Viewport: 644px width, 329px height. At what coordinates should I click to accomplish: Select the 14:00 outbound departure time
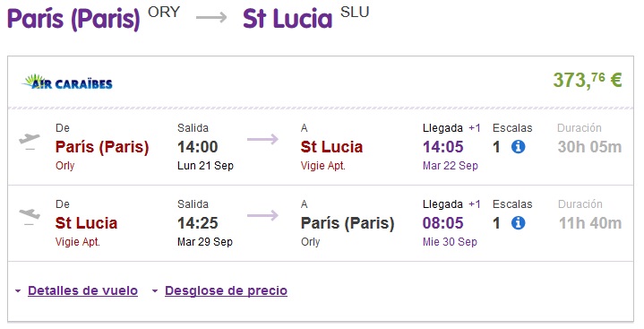tap(198, 147)
